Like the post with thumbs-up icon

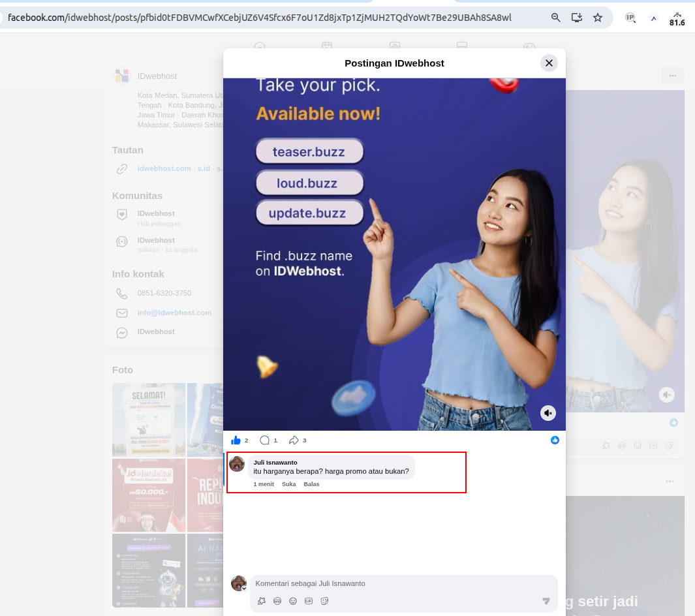(x=236, y=440)
